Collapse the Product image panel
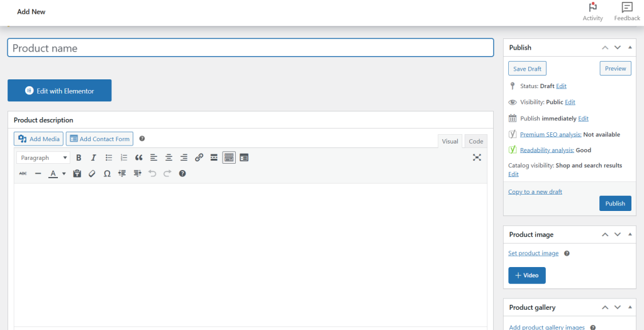 (x=630, y=234)
